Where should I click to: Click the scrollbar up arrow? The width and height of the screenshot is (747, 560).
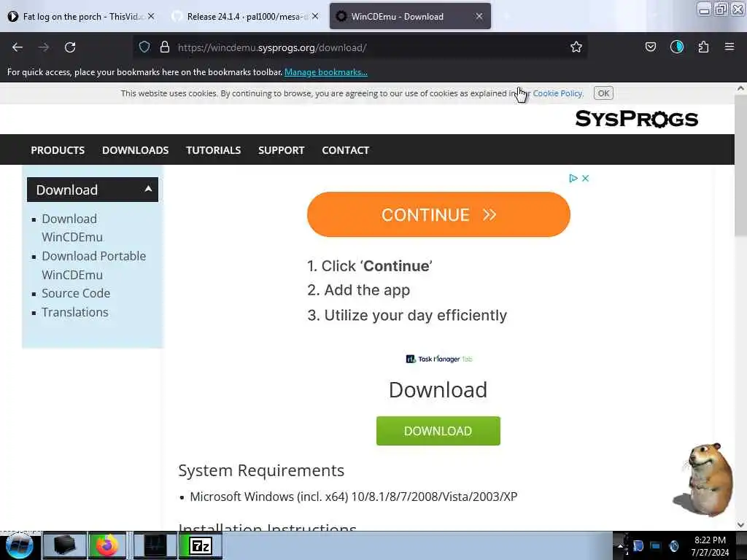(740, 88)
